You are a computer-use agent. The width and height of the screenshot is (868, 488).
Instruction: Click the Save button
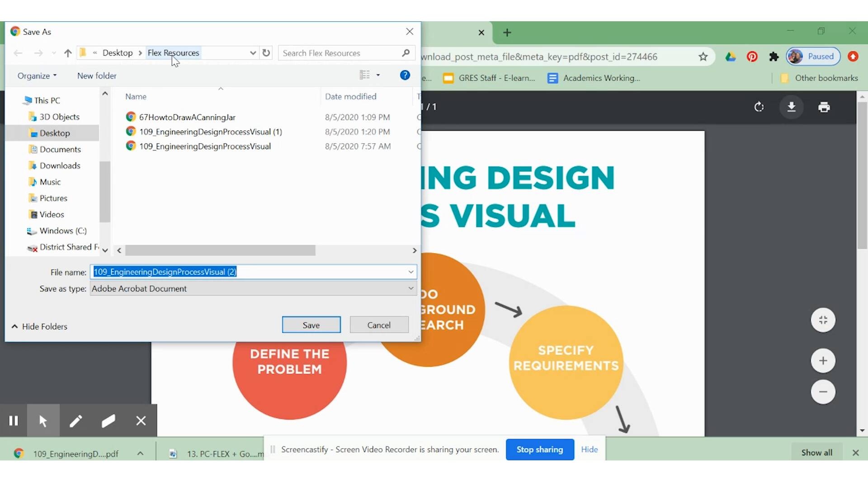pos(311,324)
